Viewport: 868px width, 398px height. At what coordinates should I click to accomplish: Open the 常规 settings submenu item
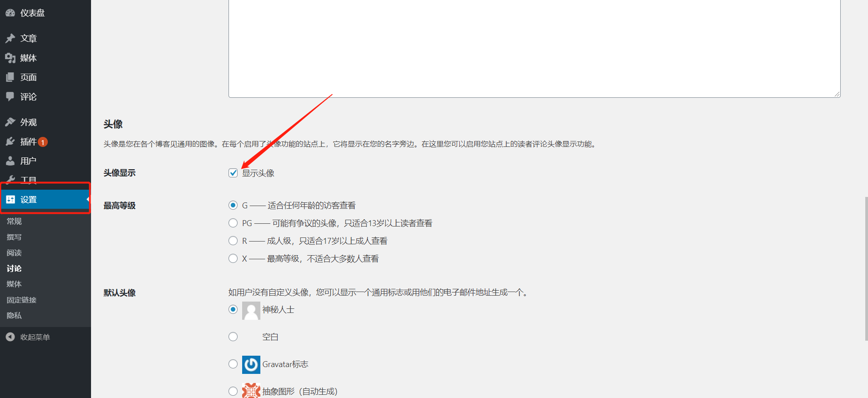coord(14,221)
